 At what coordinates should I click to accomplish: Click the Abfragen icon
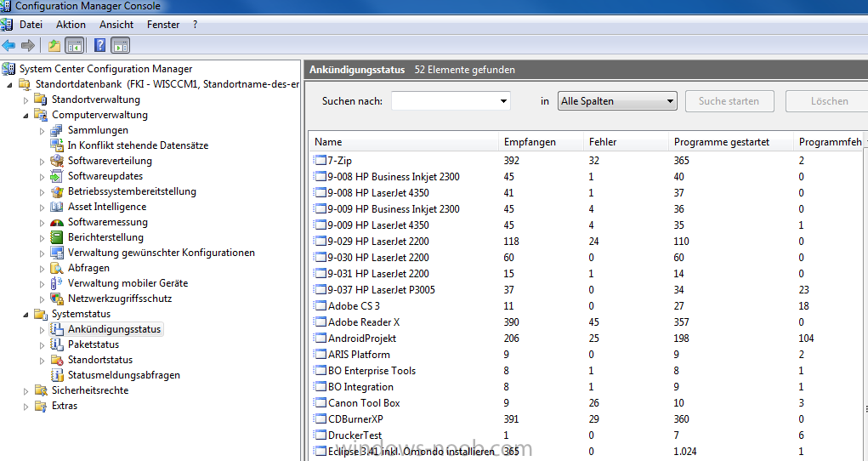coord(56,268)
